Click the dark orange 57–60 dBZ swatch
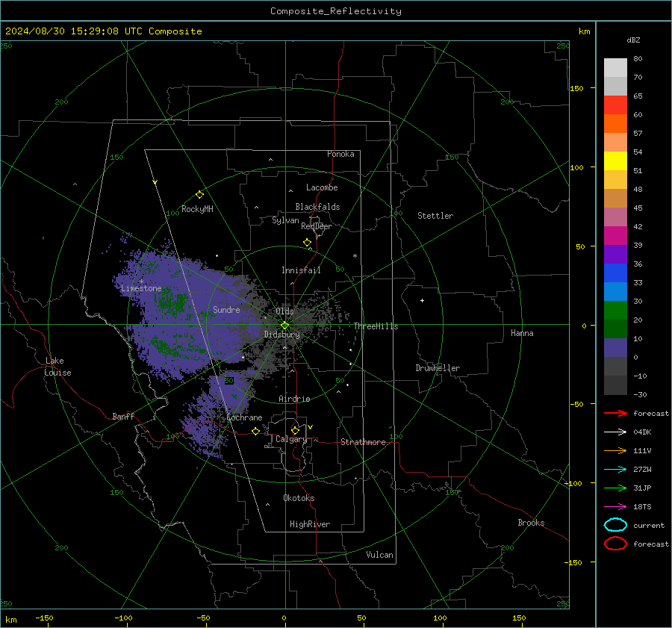Image resolution: width=672 pixels, height=628 pixels. pos(615,124)
